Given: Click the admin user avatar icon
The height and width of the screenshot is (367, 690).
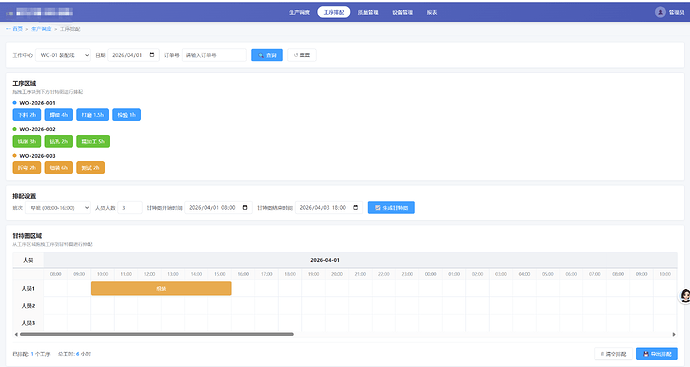Looking at the screenshot, I should pyautogui.click(x=660, y=12).
